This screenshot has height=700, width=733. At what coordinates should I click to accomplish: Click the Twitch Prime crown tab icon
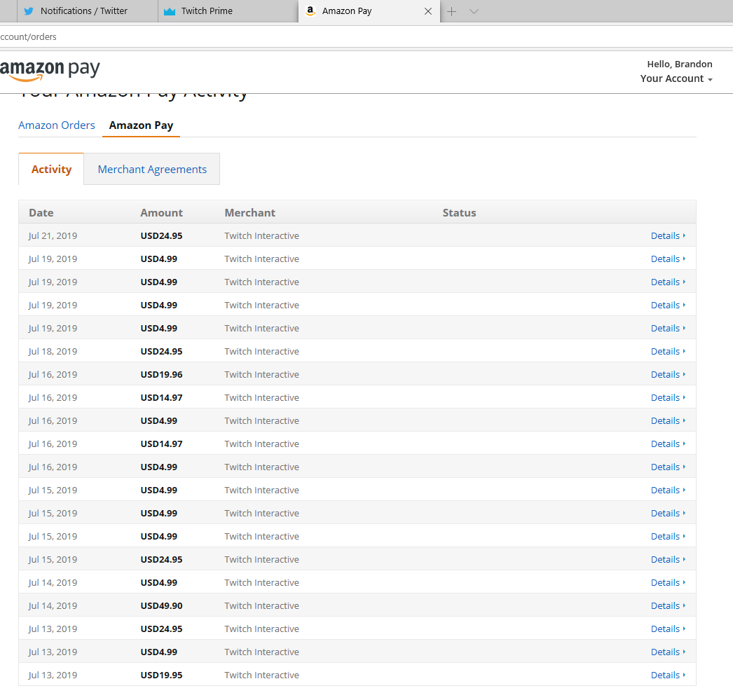[x=169, y=11]
